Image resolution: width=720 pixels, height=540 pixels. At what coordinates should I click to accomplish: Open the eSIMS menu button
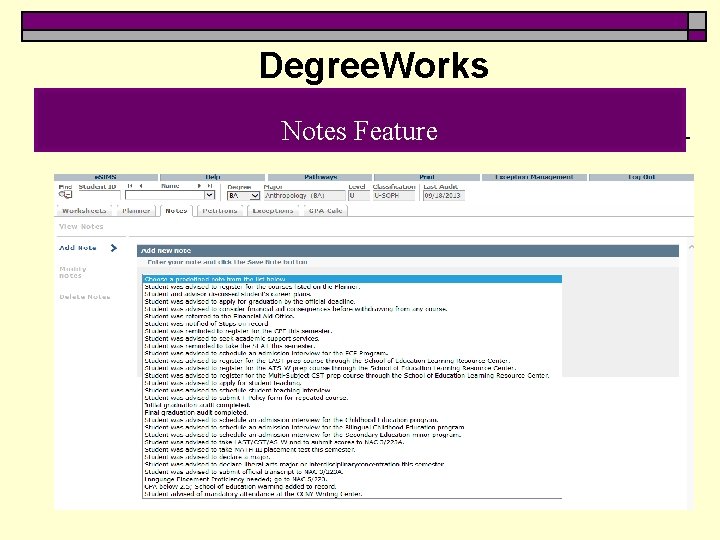[x=106, y=177]
